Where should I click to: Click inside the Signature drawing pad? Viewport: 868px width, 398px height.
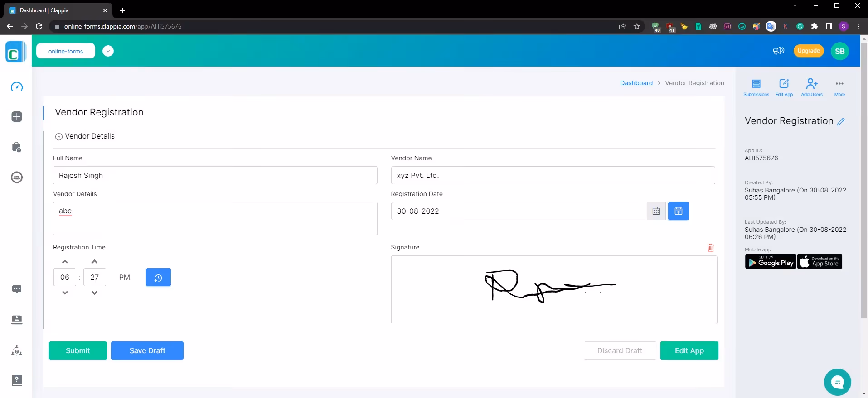[554, 290]
